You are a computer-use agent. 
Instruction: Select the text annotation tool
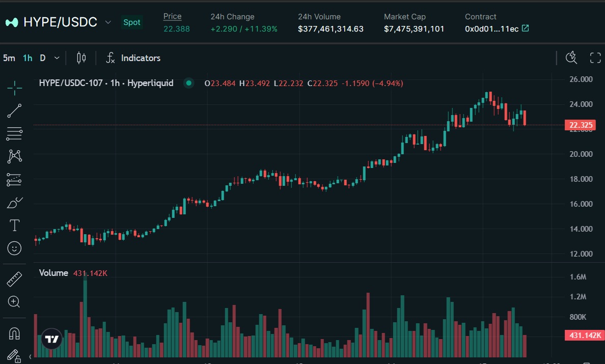15,225
